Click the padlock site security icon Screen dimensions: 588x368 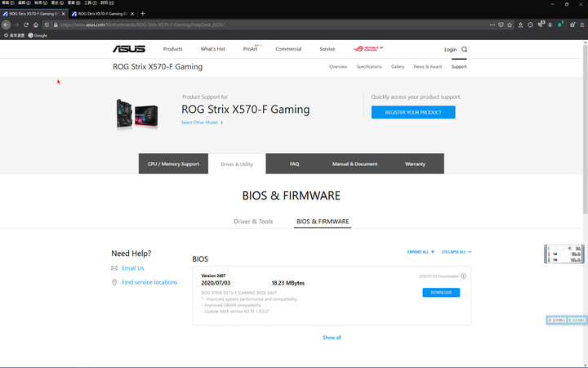(56, 25)
